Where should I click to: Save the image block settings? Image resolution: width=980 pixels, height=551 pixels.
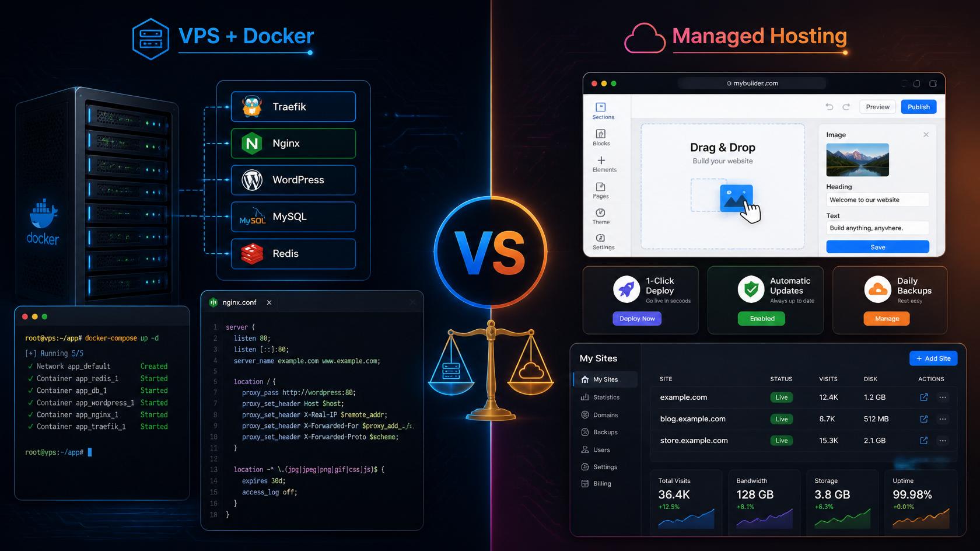pos(878,247)
